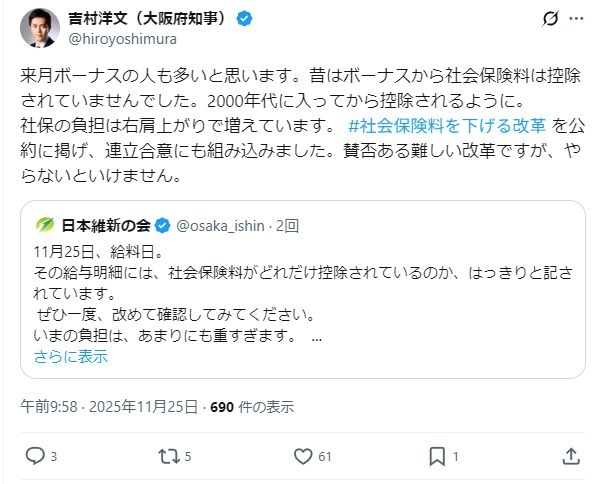Open the repost arrows menu

point(170,456)
